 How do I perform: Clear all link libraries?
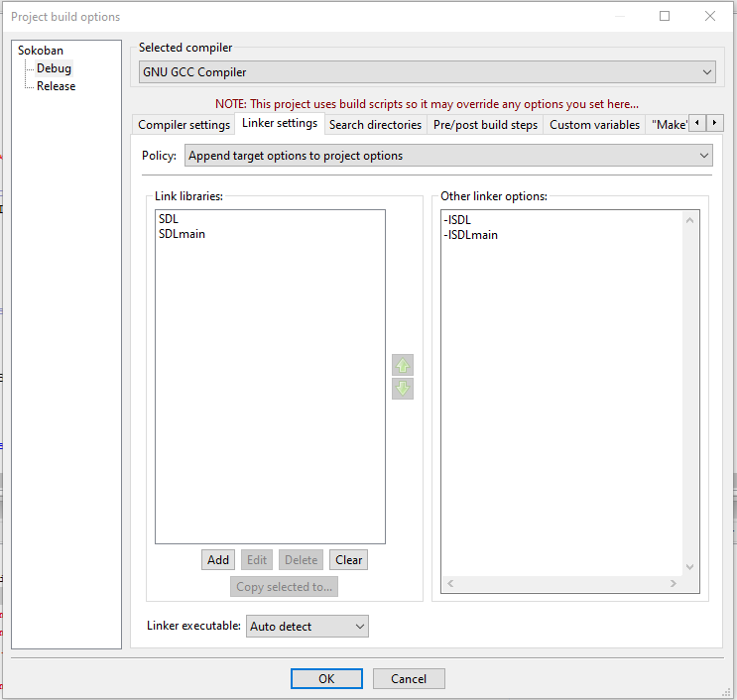348,560
